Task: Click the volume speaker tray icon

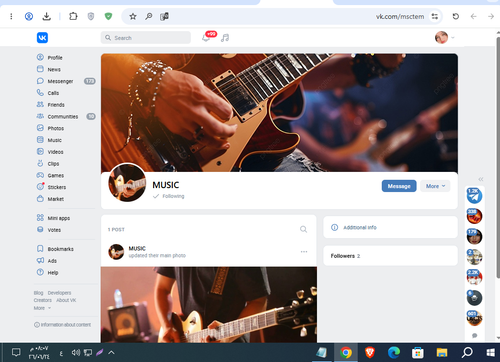Action: (76, 352)
